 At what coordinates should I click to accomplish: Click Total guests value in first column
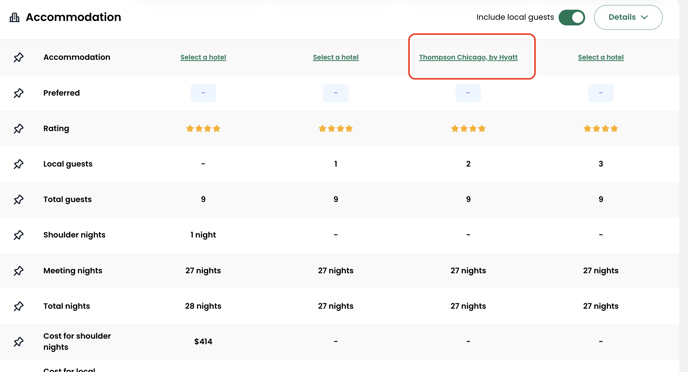[x=203, y=200]
